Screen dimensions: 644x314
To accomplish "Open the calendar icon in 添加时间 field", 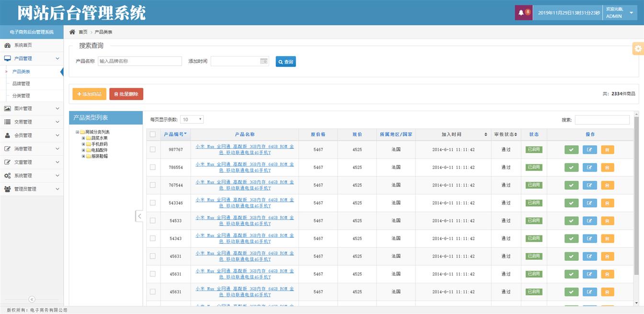I will [x=264, y=61].
